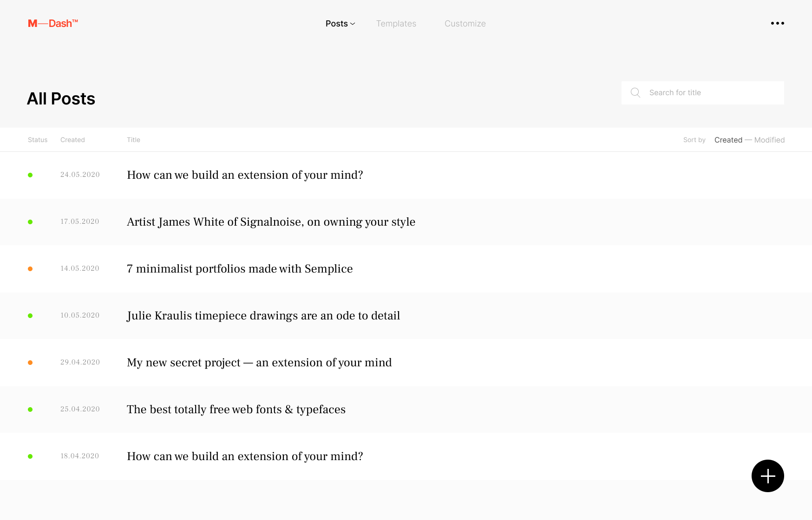Focus the Search for title field
The width and height of the screenshot is (812, 520).
[702, 93]
